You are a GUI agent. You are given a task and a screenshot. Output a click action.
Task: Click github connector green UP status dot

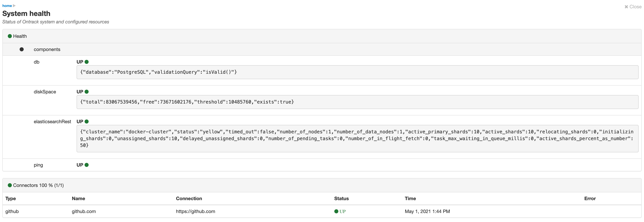click(336, 211)
